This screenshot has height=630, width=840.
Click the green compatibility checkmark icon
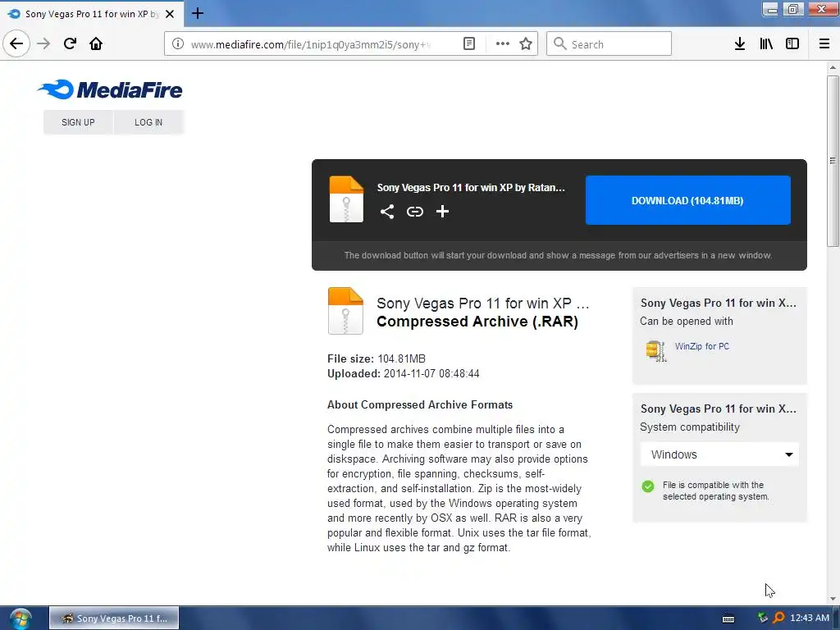[x=648, y=486]
